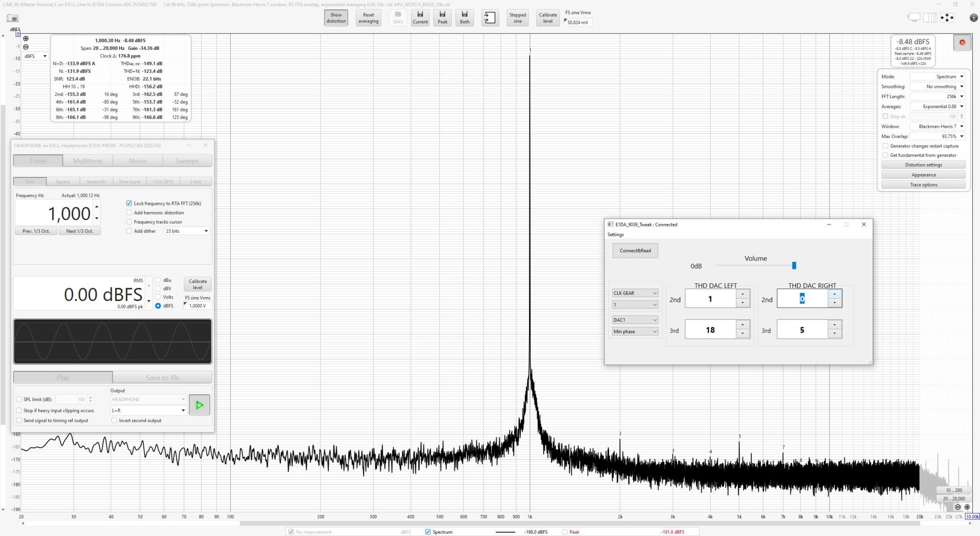Click Calibrate level in top toolbar

(x=548, y=18)
